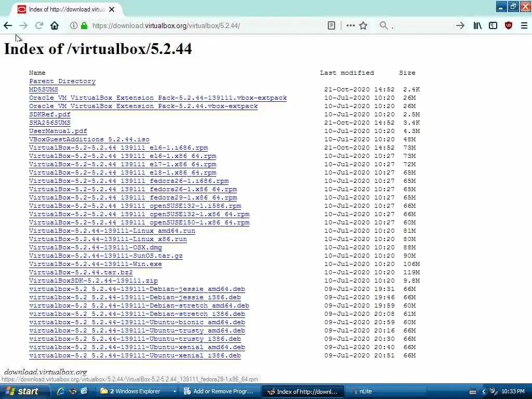Open the SHA256SUMS link

coord(50,123)
